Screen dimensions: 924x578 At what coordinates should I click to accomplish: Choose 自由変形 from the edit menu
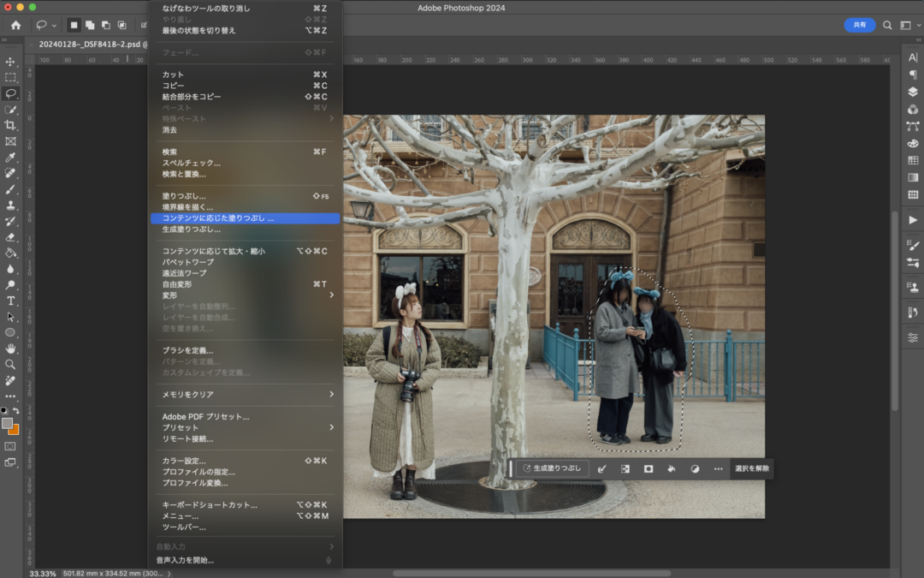[177, 284]
